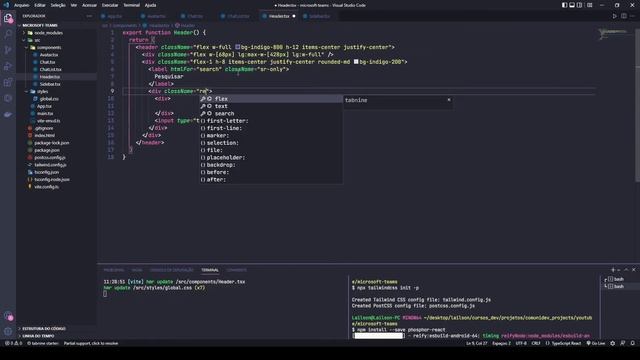
Task: Open Executar menu
Action: point(110,5)
